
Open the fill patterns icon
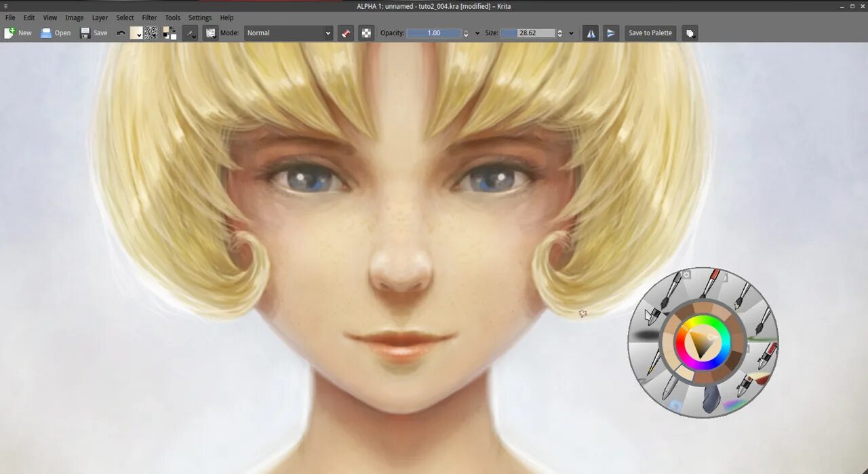(x=151, y=33)
